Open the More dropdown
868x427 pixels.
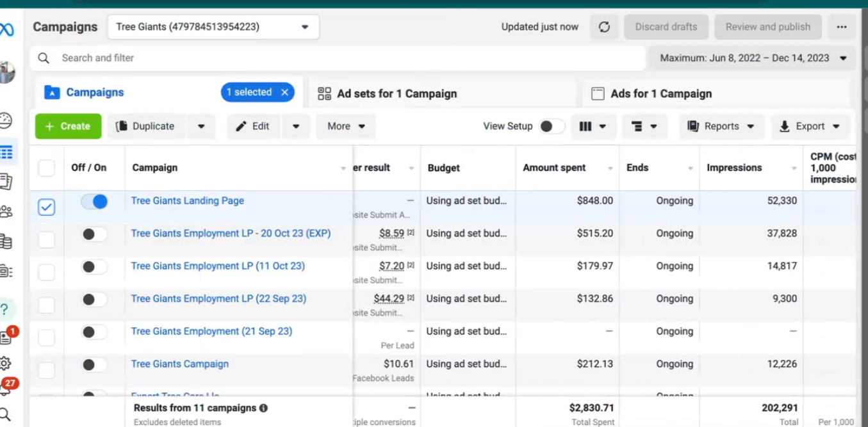[346, 127]
